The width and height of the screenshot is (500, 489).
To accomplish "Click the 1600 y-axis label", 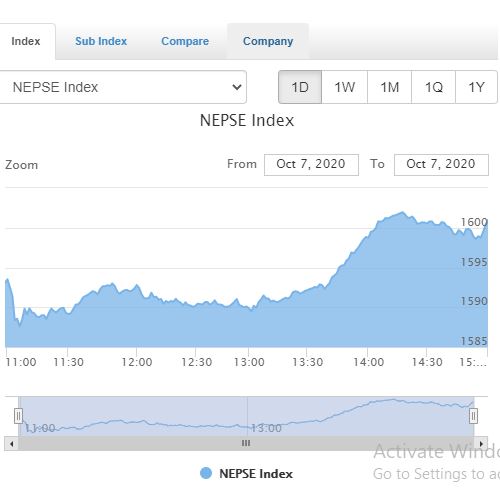I will (474, 222).
